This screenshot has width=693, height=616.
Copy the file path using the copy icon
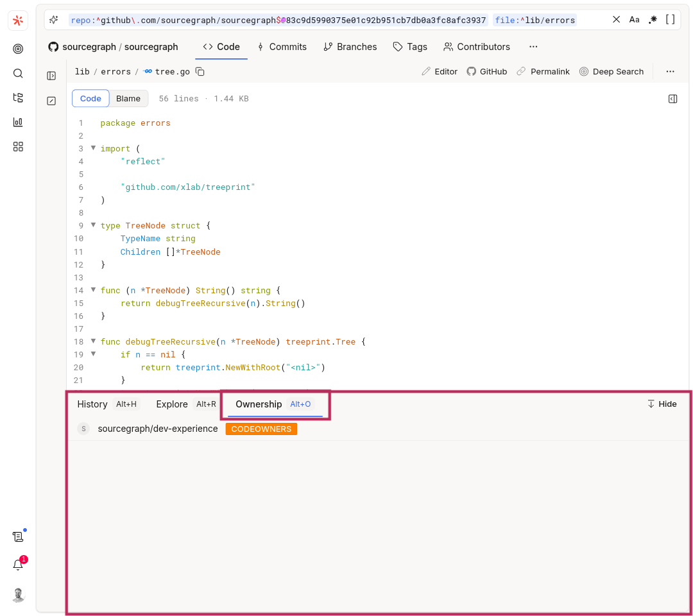click(200, 71)
